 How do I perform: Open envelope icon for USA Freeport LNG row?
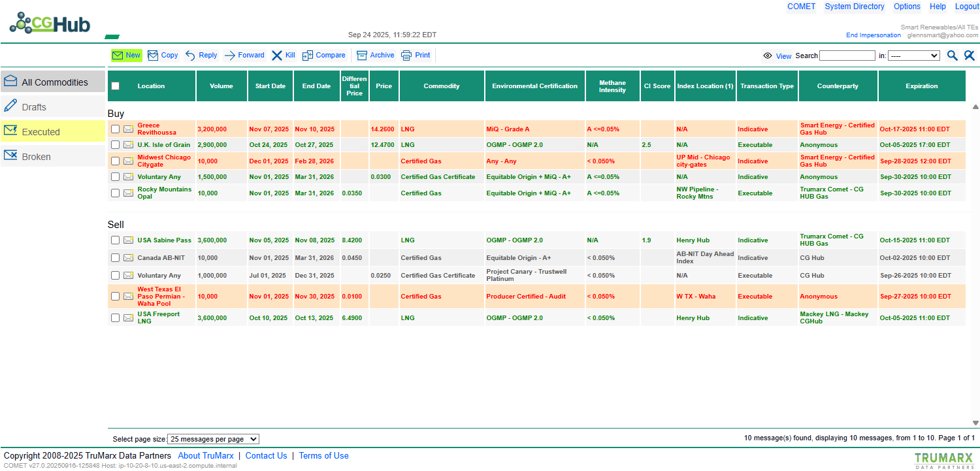[x=129, y=318]
